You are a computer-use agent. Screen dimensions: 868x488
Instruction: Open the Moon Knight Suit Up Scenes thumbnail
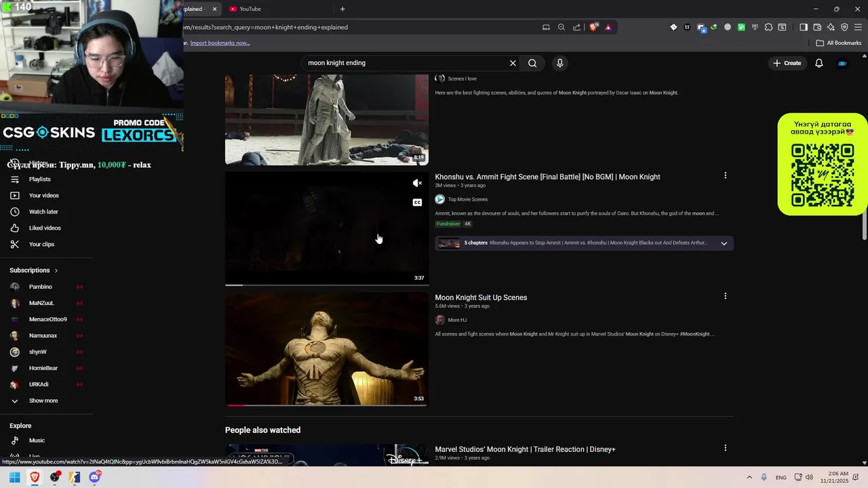click(327, 348)
